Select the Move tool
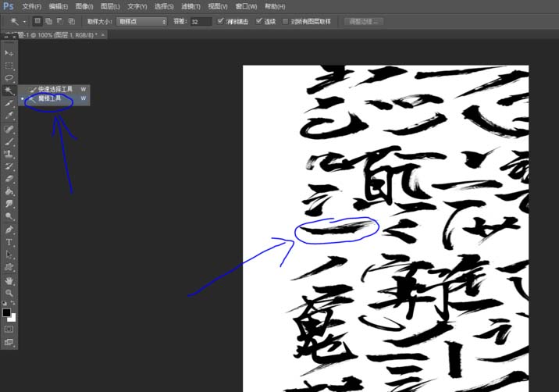This screenshot has width=559, height=392. 9,53
